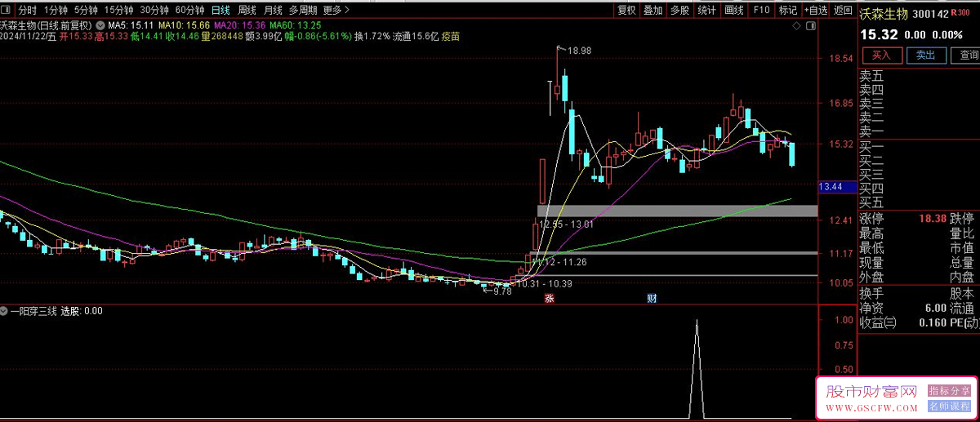The width and height of the screenshot is (980, 422).
Task: Switch to 周线 weekly chart tab
Action: (x=247, y=10)
